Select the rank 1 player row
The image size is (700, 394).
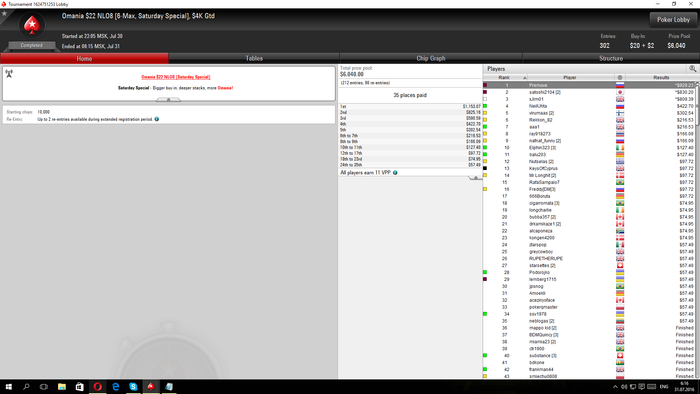589,85
